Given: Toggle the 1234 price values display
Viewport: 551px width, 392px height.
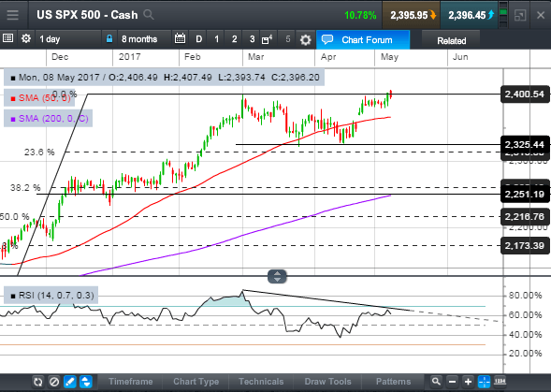Looking at the screenshot, I should (500, 381).
